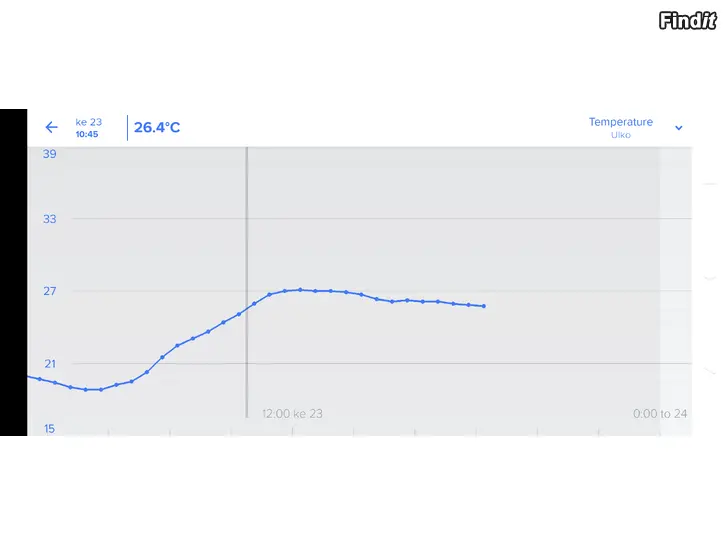Image resolution: width=728 pixels, height=546 pixels.
Task: Select the Temperature Ulko sensor label
Action: pos(621,128)
